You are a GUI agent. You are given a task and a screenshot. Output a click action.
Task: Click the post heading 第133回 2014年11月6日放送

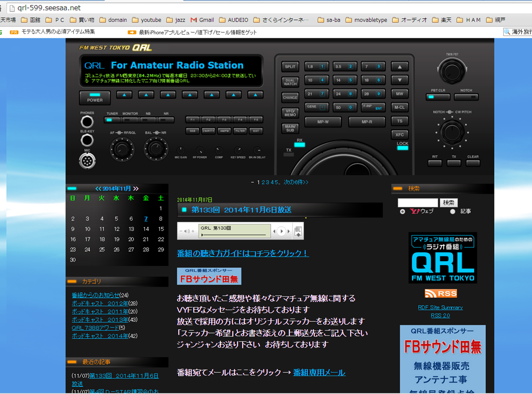pos(242,210)
